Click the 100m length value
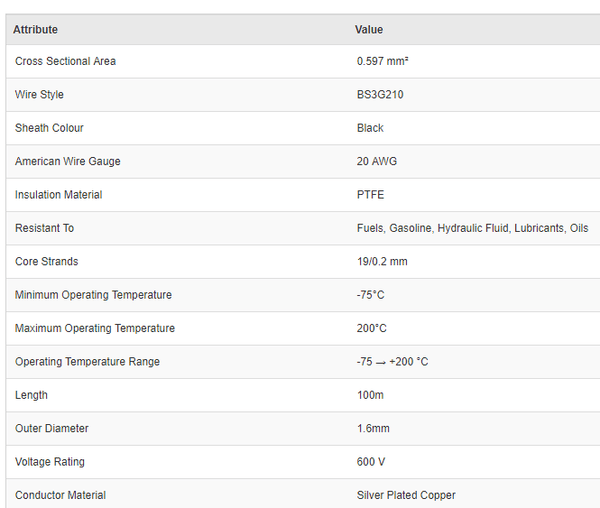The height and width of the screenshot is (508, 600). (370, 395)
